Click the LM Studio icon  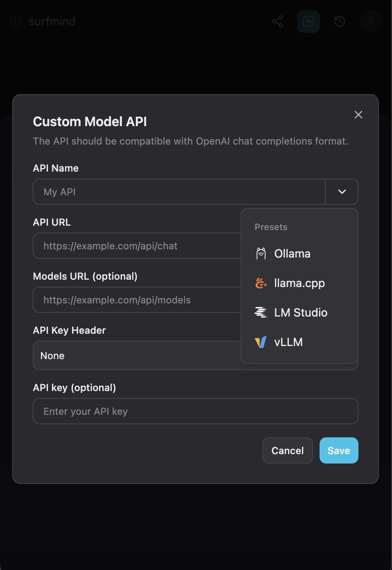pos(261,312)
